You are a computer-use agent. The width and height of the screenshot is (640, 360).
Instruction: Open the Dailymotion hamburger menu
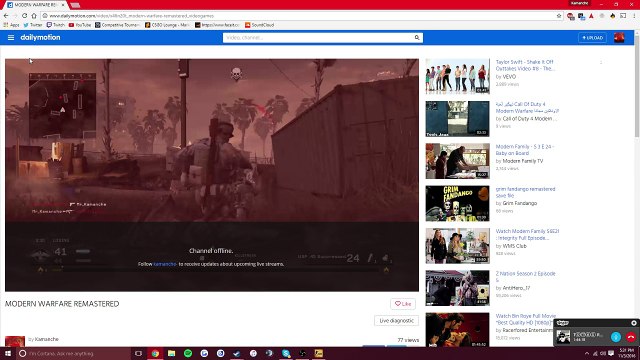tap(11, 38)
